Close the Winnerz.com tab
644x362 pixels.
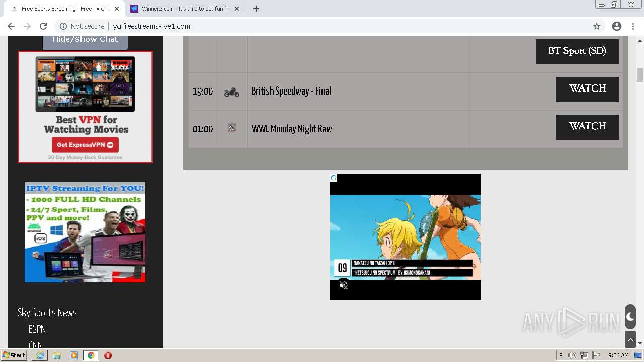pos(237,9)
